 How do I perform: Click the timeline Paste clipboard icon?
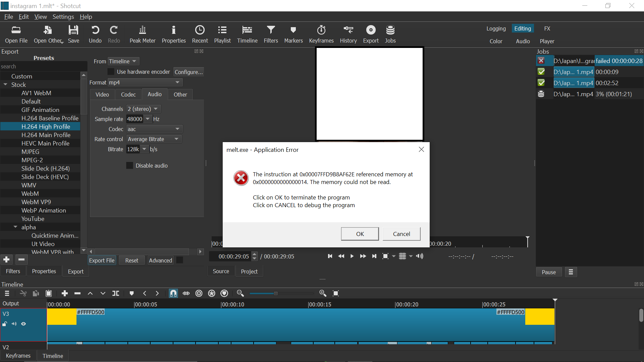click(49, 294)
